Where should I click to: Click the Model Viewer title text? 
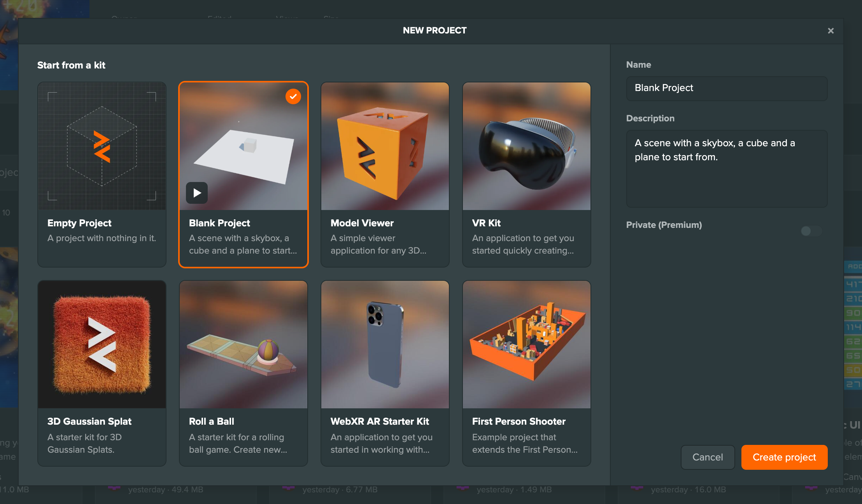pos(362,223)
